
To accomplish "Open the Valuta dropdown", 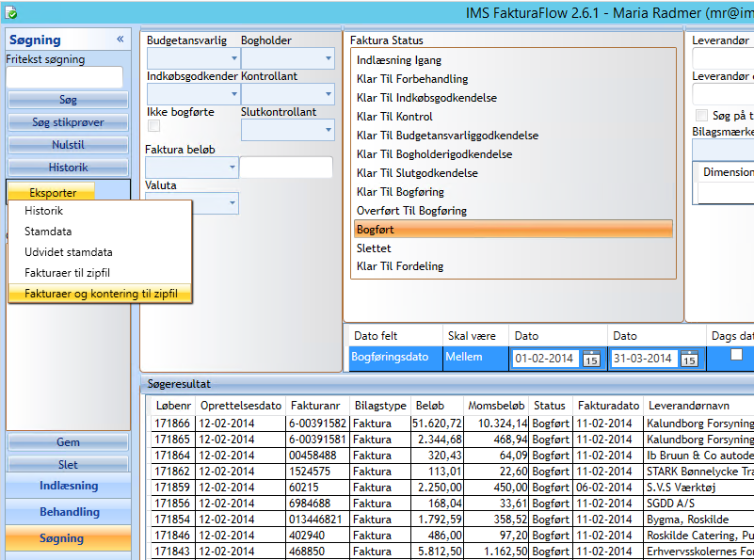I will pyautogui.click(x=215, y=203).
